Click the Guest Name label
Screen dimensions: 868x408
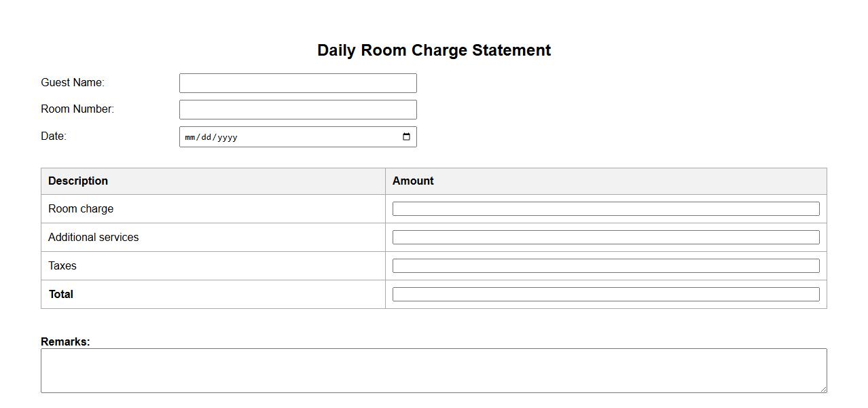[x=73, y=83]
